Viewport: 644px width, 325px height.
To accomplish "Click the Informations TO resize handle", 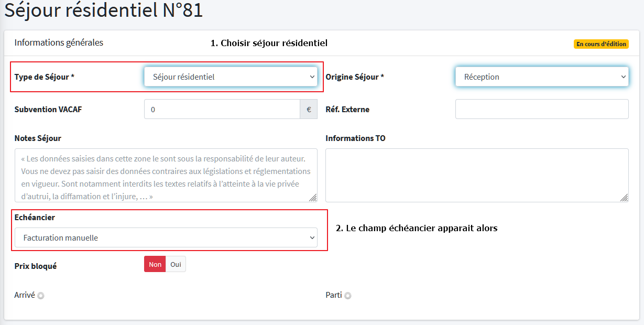I will 624,198.
